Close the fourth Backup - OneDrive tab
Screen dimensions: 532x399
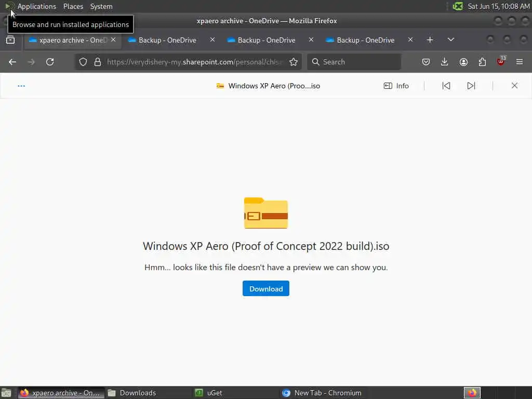410,39
